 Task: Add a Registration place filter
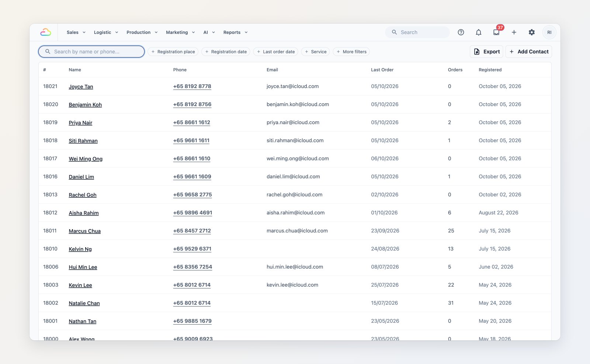click(173, 52)
